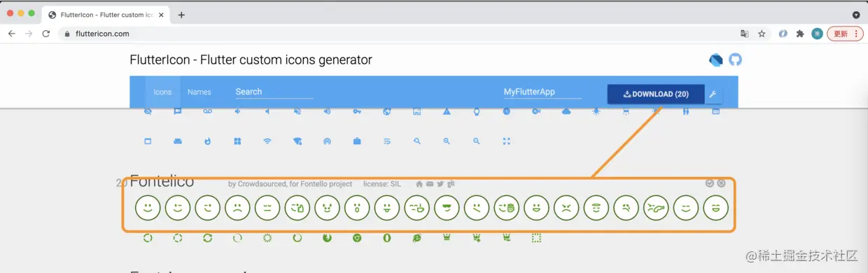The width and height of the screenshot is (868, 273).
Task: Reload the fluttericon.com page
Action: [x=46, y=33]
